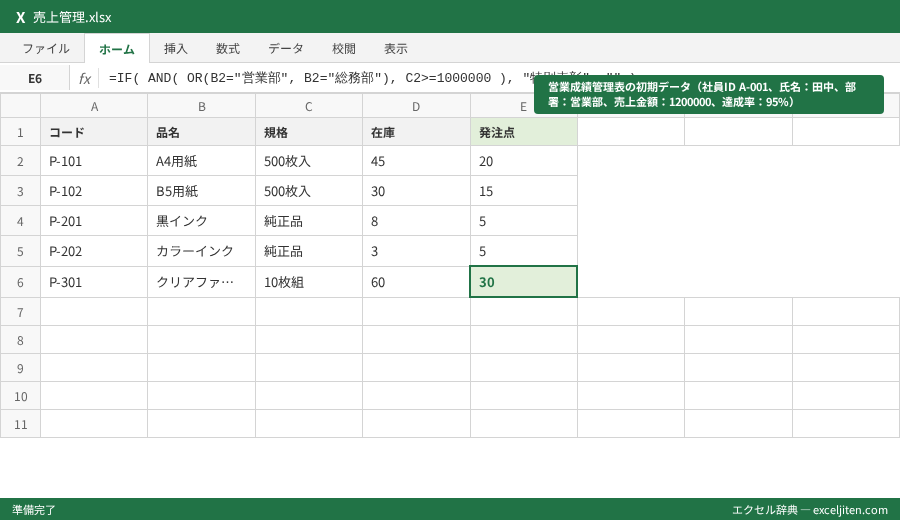Select the A4用紙 cell
The width and height of the screenshot is (900, 520).
201,161
